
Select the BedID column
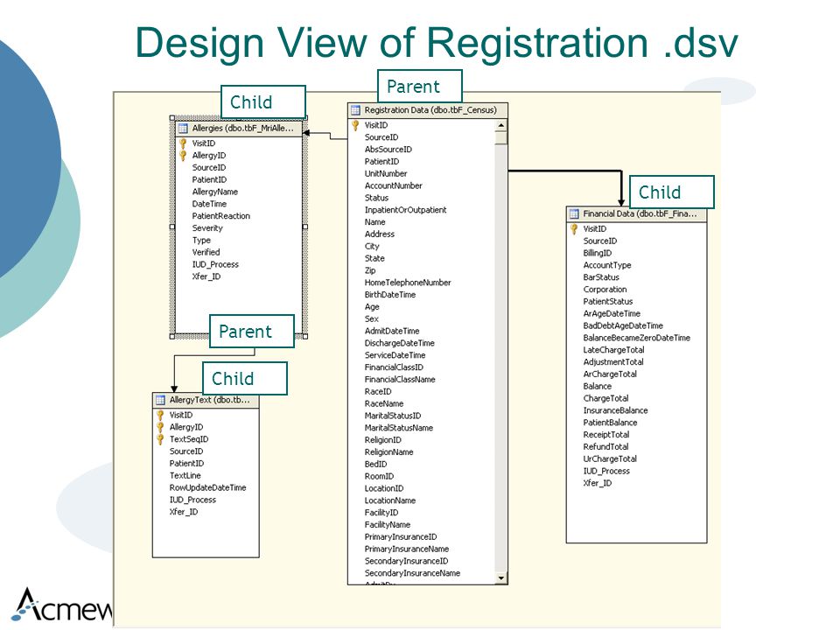[375, 465]
